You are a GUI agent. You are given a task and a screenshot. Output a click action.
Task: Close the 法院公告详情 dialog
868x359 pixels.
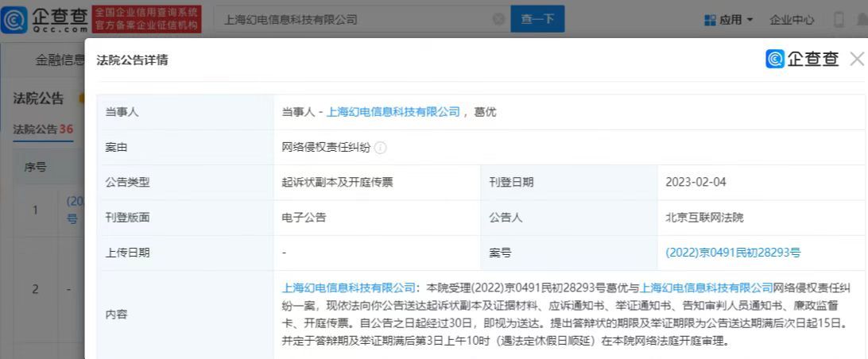857,59
